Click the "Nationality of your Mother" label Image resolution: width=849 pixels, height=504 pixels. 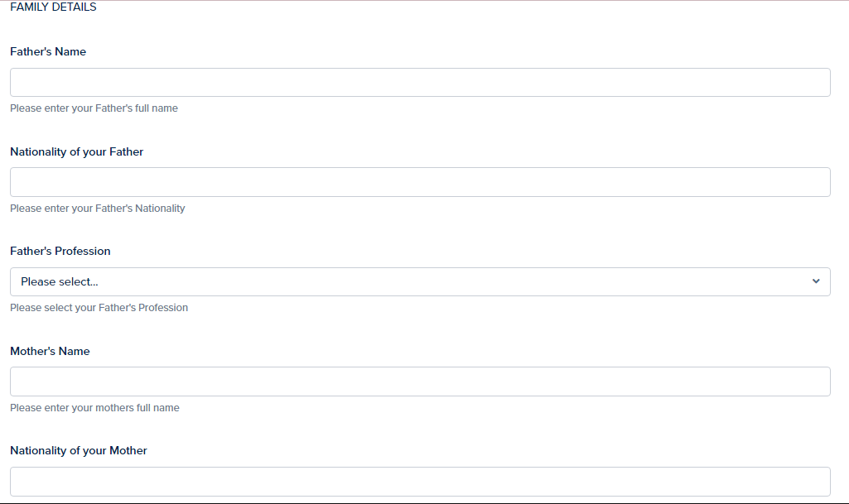click(79, 450)
